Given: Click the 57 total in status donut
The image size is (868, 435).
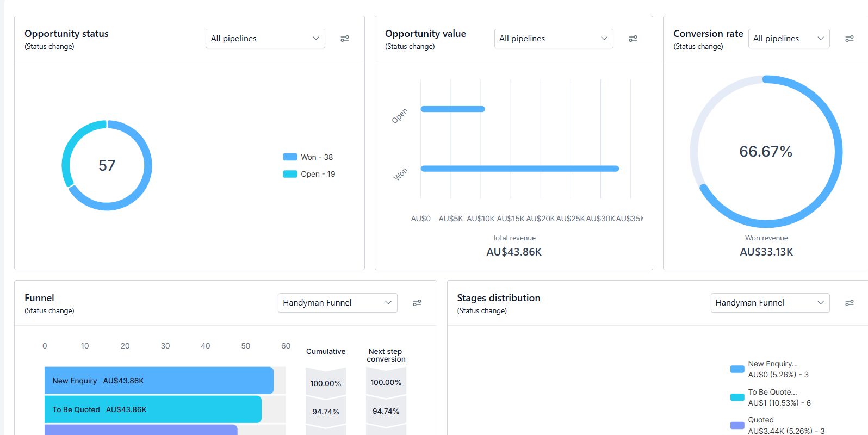Looking at the screenshot, I should pos(107,165).
